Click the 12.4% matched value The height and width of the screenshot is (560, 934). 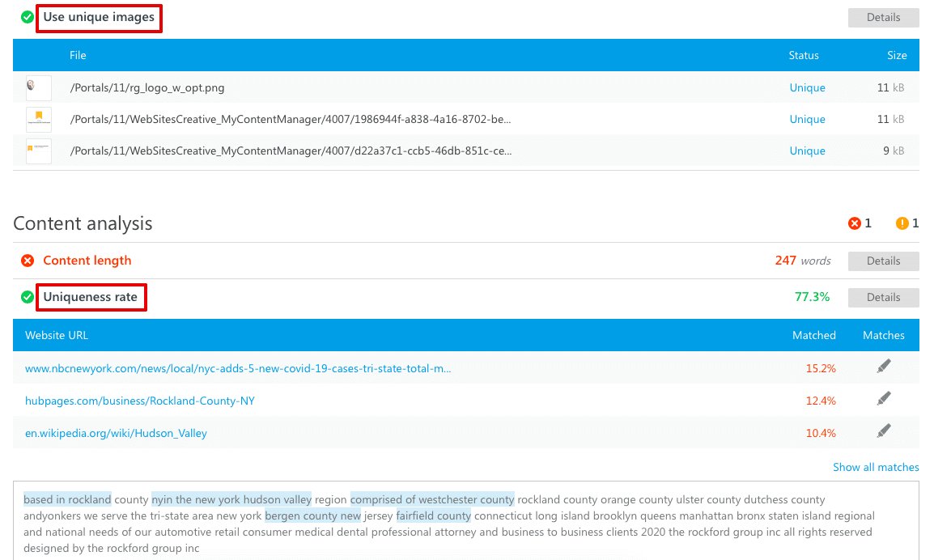coord(821,401)
